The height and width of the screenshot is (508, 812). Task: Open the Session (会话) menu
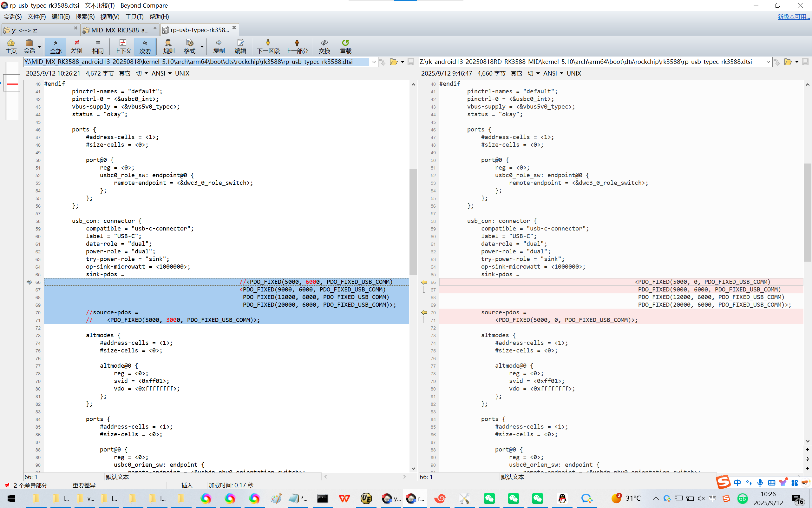click(x=13, y=17)
